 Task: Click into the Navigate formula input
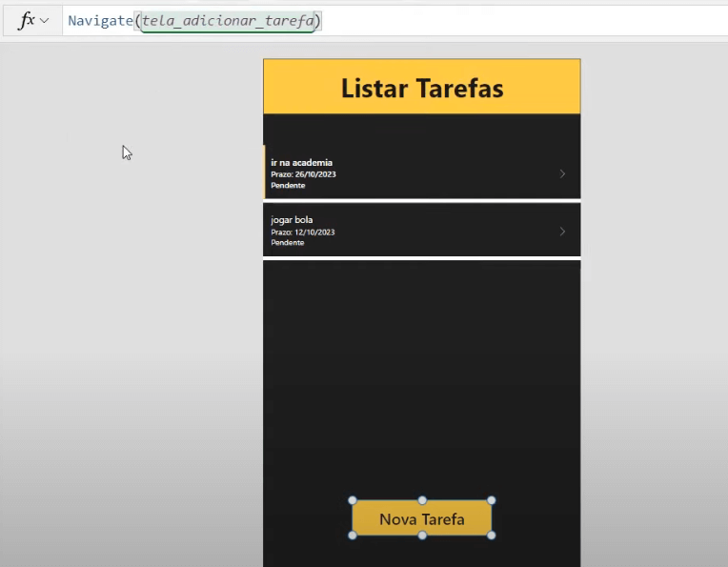tap(394, 20)
